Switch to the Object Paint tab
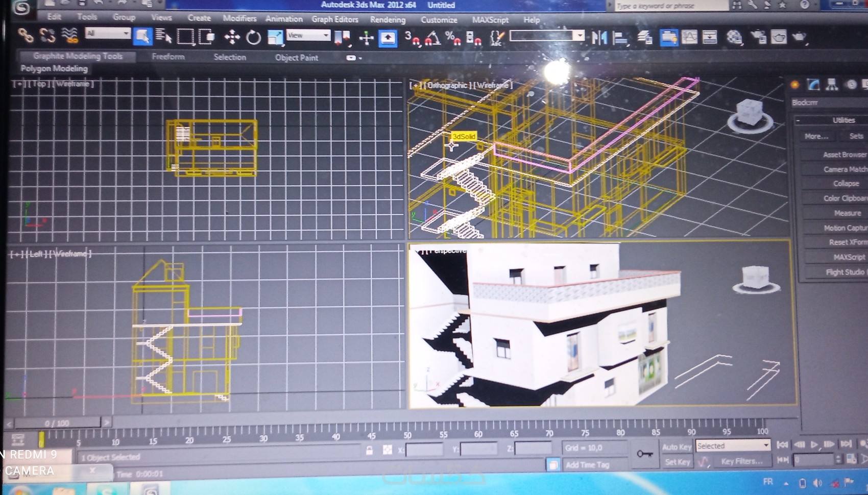 296,58
